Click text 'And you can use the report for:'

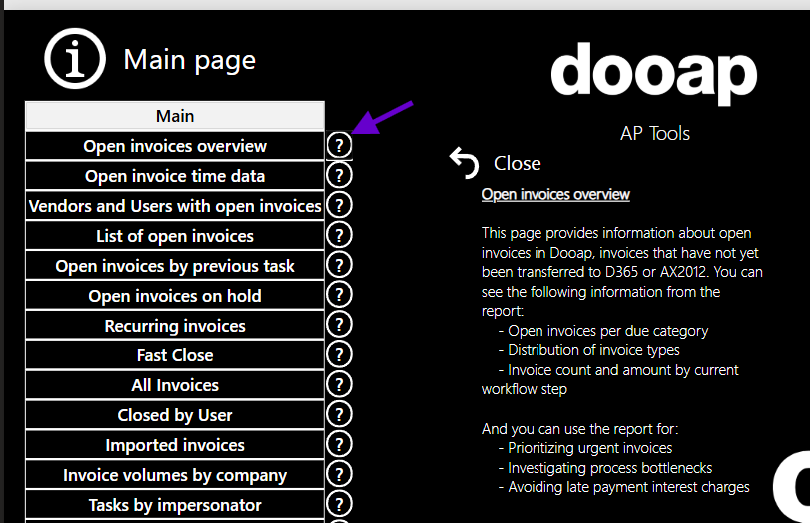tap(580, 428)
